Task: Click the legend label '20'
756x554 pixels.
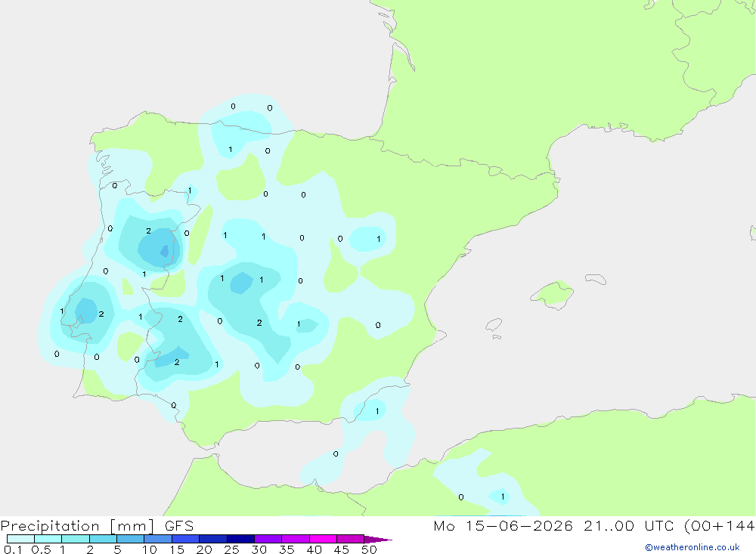Action: [x=204, y=549]
